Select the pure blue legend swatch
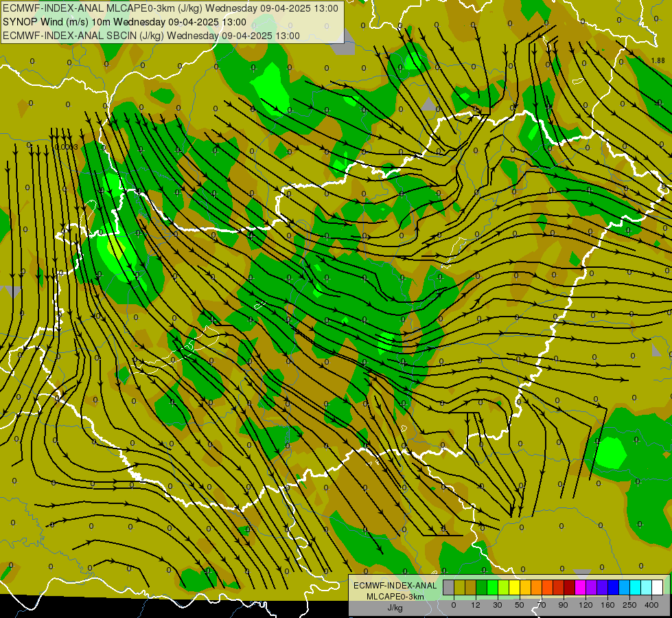This screenshot has height=618, width=672. 614,587
